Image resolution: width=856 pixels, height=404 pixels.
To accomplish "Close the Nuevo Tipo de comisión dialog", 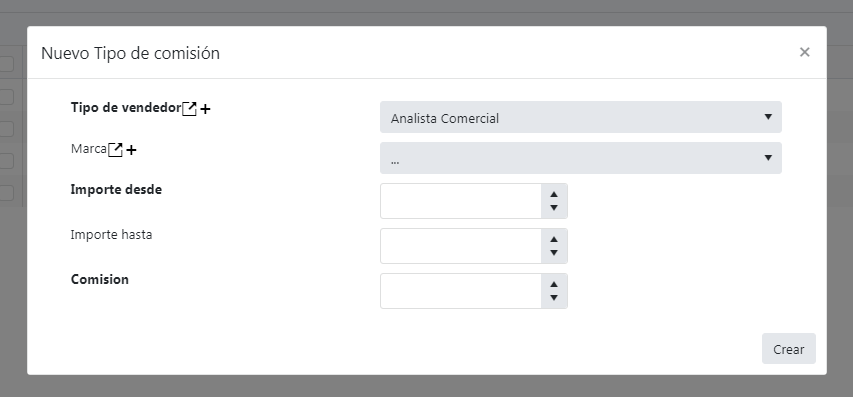I will (804, 52).
